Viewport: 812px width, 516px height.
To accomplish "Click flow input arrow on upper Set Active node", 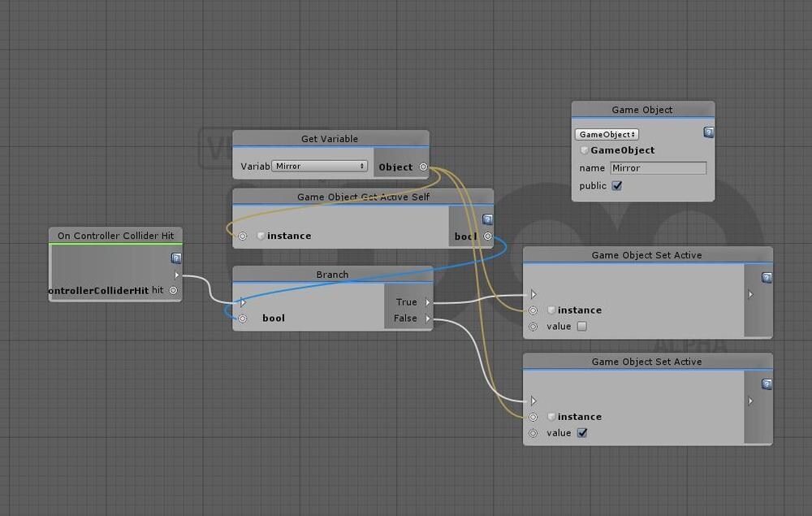I will point(533,294).
